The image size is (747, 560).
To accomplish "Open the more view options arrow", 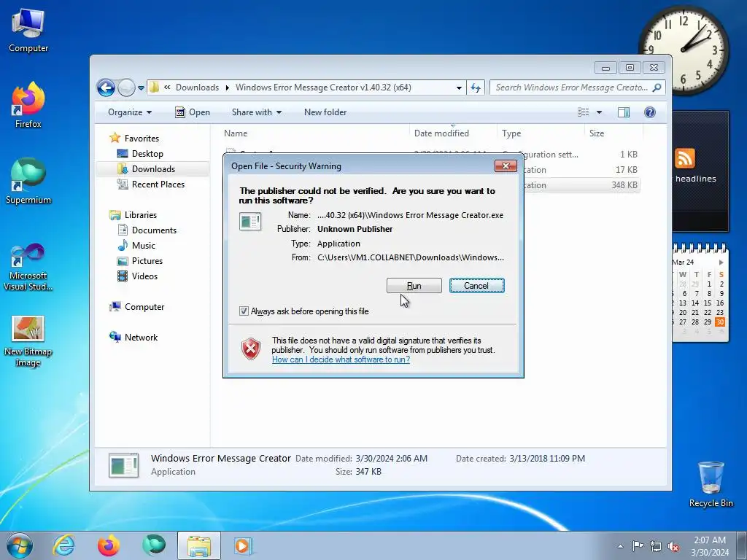I will (600, 112).
